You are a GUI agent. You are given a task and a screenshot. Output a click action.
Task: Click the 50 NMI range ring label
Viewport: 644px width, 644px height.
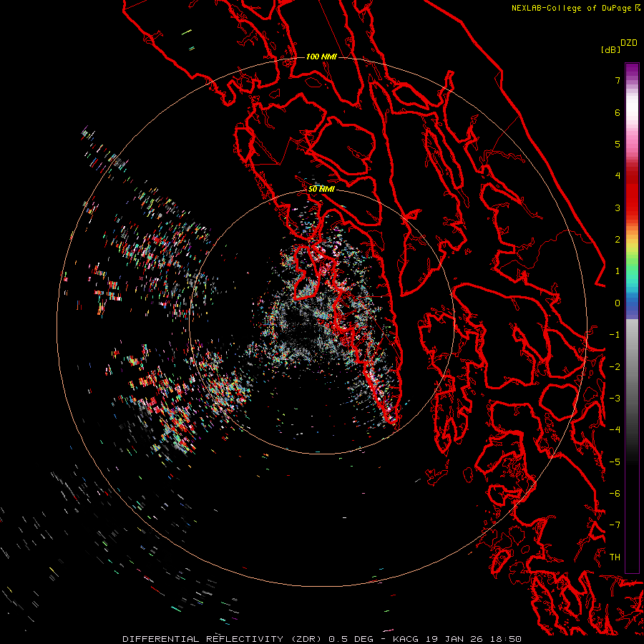(321, 190)
